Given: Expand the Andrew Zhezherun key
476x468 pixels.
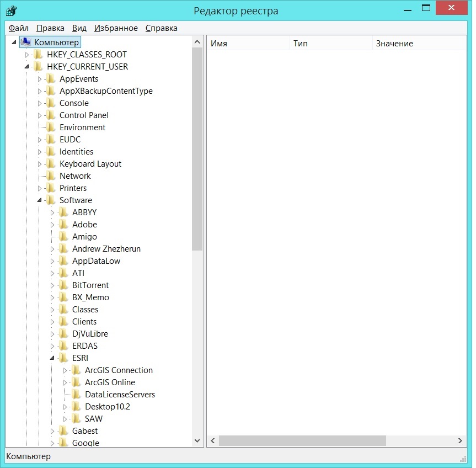Looking at the screenshot, I should point(52,249).
